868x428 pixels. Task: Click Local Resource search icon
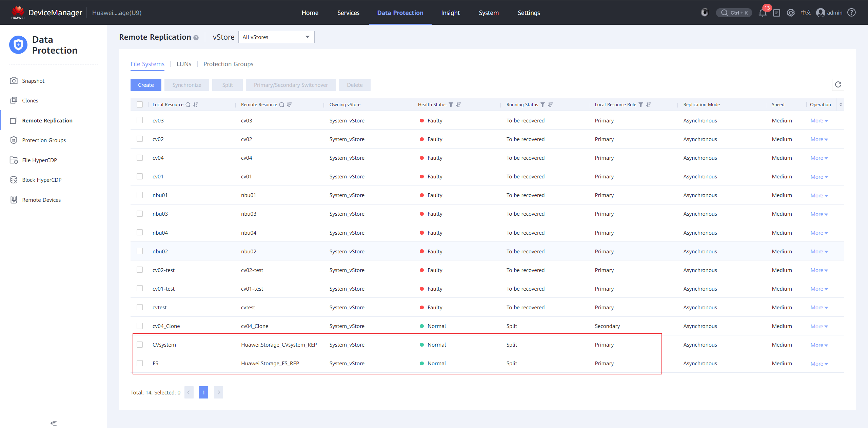[x=188, y=105]
